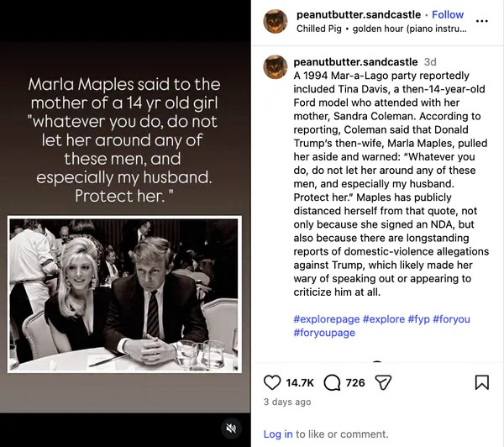Click the Log in link
The width and height of the screenshot is (504, 447).
click(278, 434)
